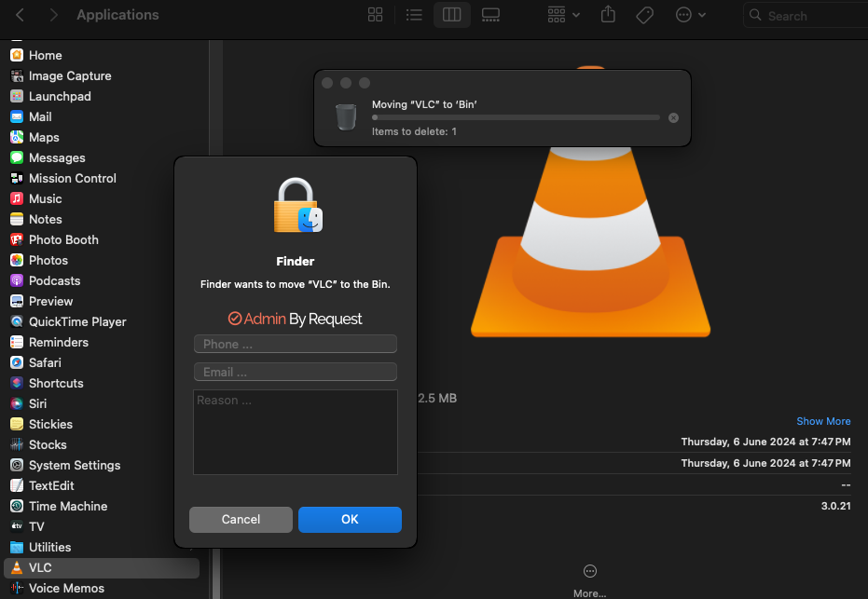This screenshot has width=868, height=599.
Task: Click the OK button in the Finder dialog
Action: point(350,520)
